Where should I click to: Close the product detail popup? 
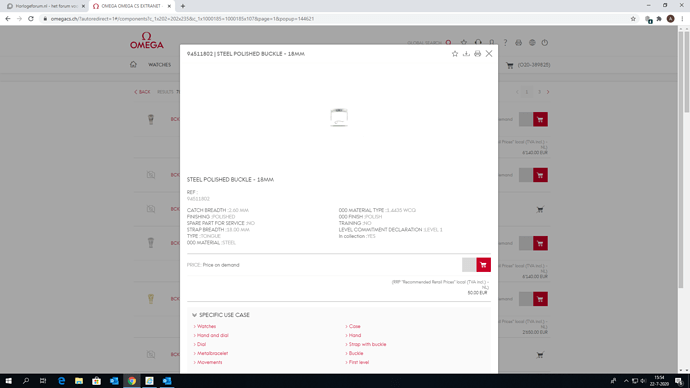[489, 54]
